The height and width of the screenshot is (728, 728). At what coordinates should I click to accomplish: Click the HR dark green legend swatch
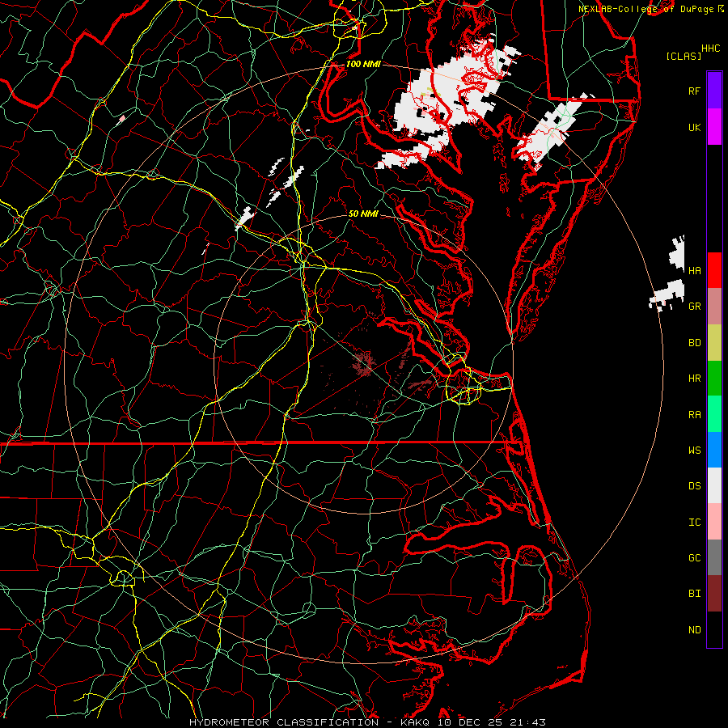[x=714, y=379]
